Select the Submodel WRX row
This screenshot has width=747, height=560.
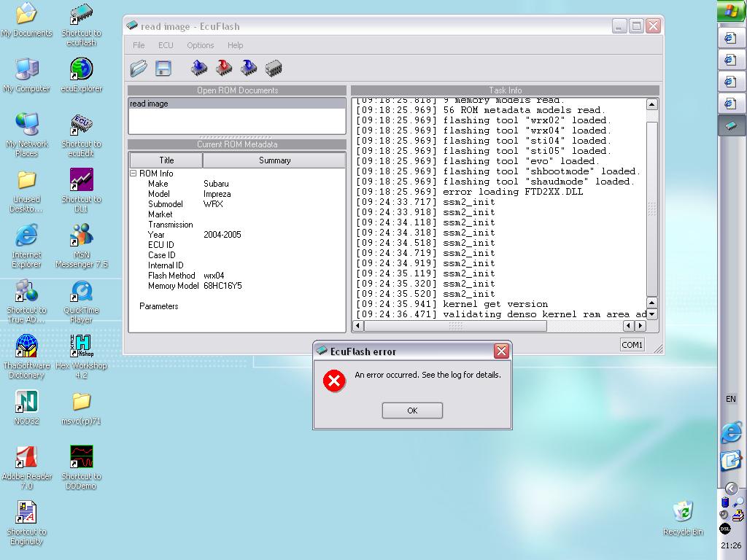(x=237, y=204)
